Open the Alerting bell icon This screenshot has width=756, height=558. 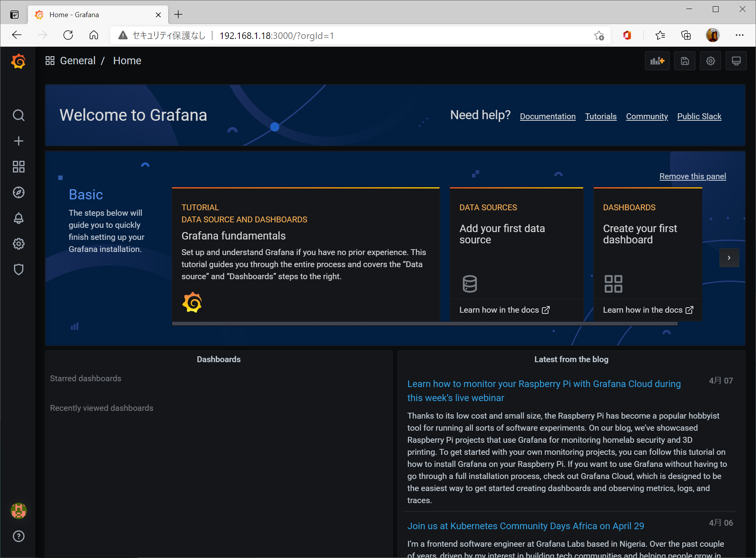click(18, 218)
